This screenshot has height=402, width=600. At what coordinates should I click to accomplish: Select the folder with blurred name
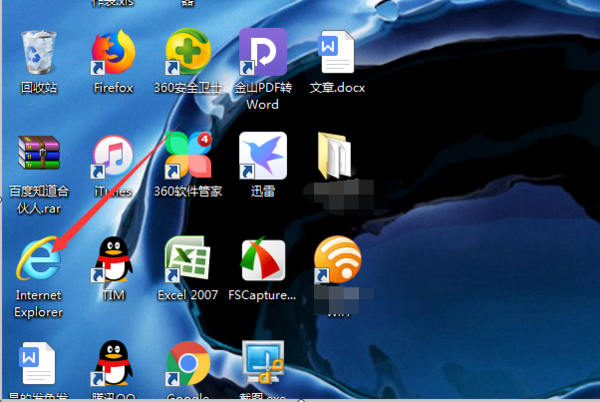pos(334,155)
